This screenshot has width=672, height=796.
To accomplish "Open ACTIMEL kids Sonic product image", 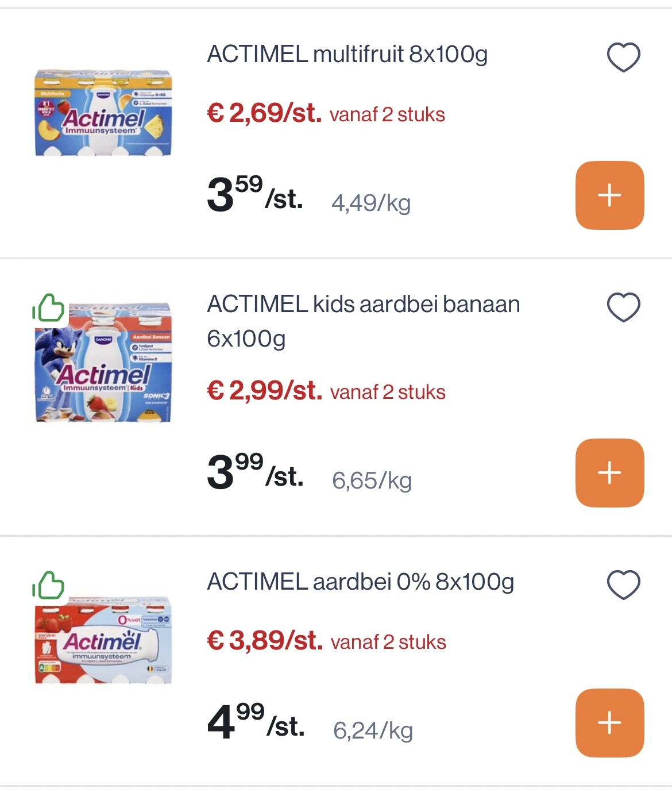I will [103, 363].
